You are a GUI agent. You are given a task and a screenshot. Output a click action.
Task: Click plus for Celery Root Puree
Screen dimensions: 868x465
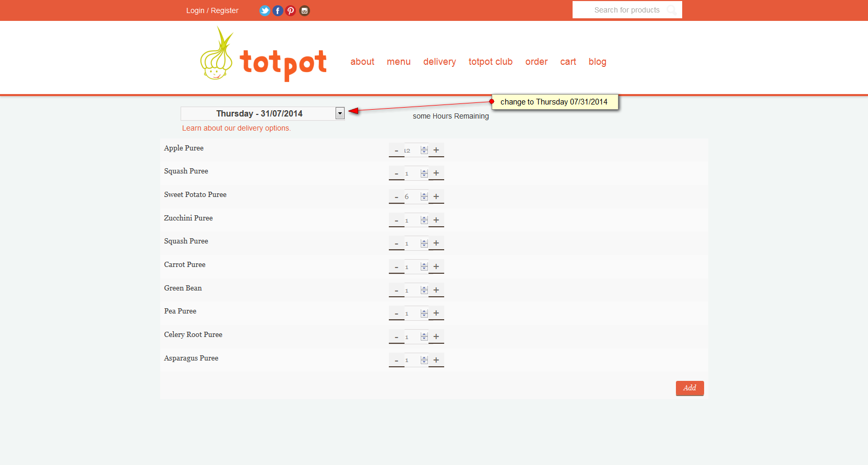pyautogui.click(x=436, y=337)
